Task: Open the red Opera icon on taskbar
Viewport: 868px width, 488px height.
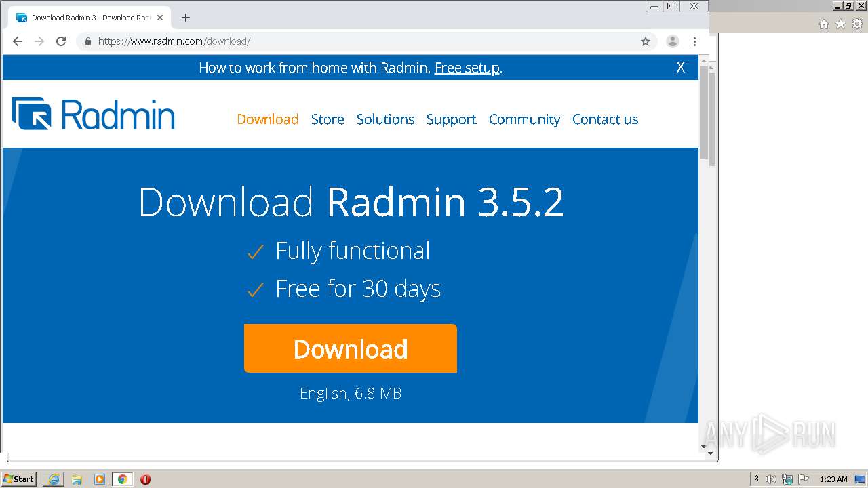Action: click(145, 479)
